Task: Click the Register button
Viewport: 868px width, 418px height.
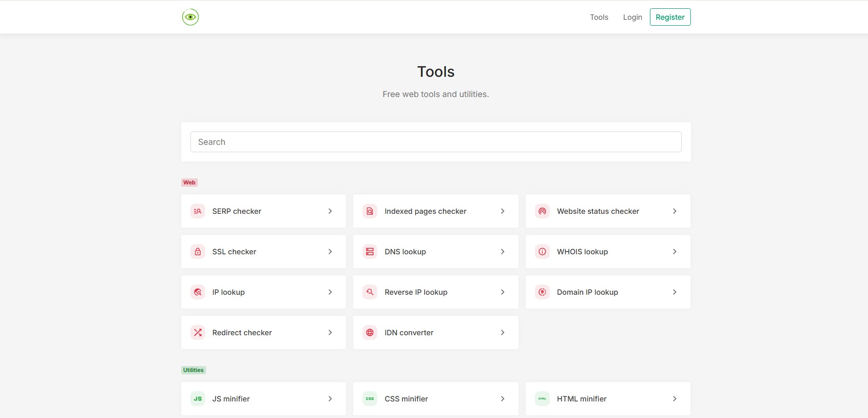Action: [x=670, y=17]
